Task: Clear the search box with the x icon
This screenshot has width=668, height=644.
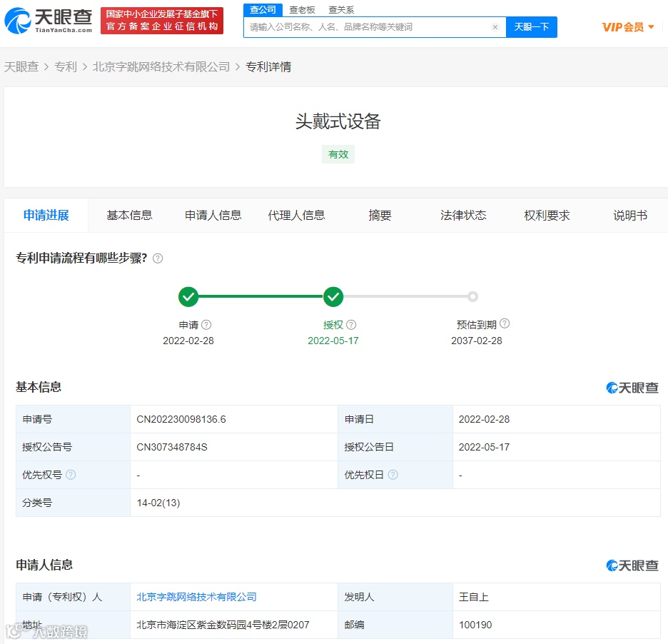Action: [x=495, y=27]
